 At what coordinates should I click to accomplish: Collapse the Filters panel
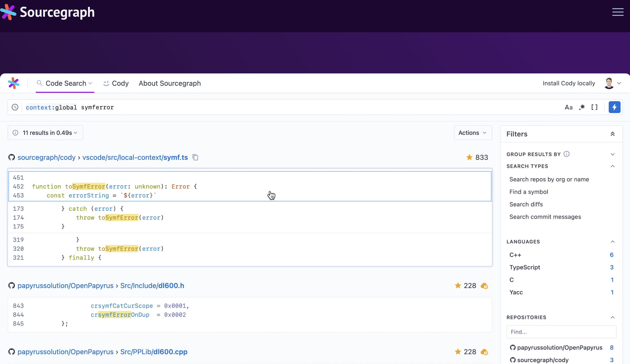point(613,134)
